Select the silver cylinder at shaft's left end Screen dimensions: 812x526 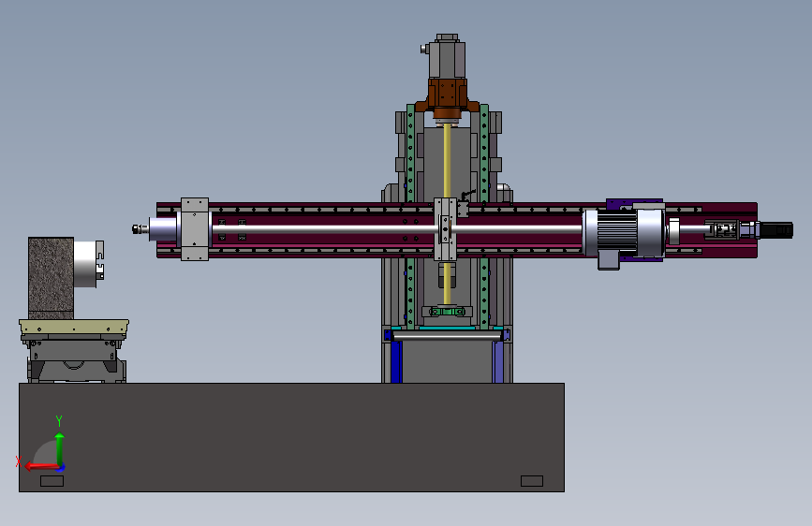[x=163, y=228]
